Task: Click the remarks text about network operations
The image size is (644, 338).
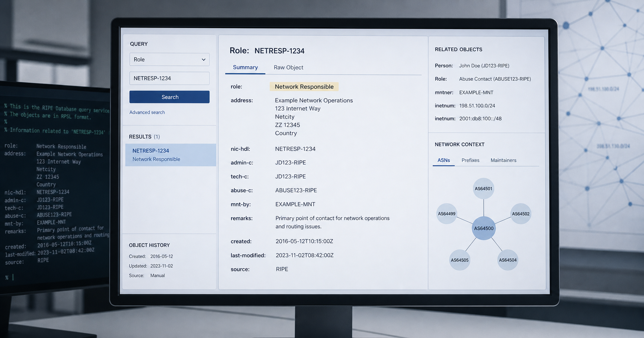Action: click(x=332, y=222)
